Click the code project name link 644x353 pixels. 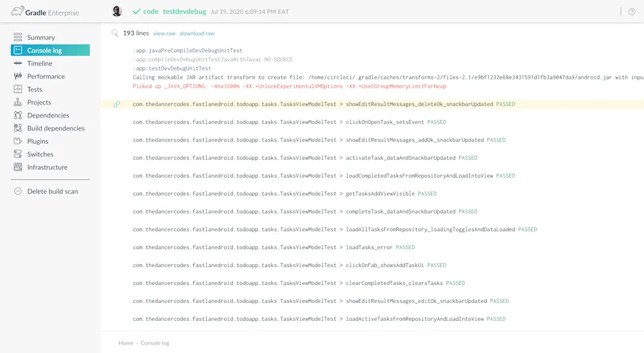151,12
